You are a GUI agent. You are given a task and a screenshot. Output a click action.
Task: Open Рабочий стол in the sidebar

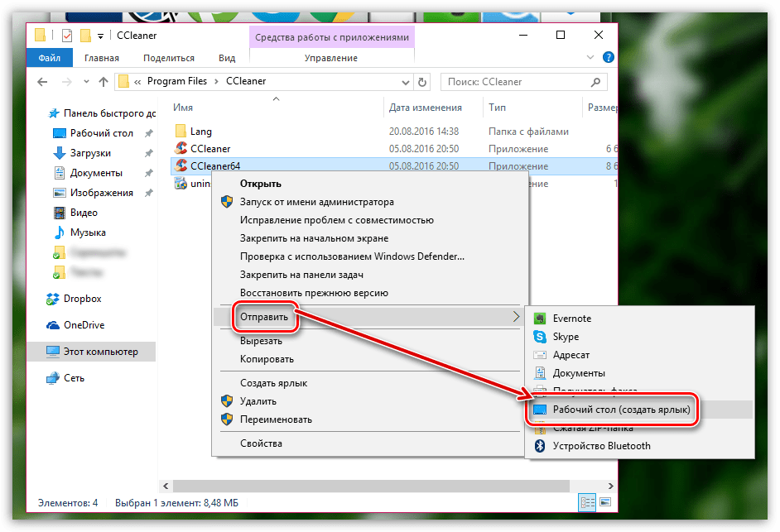(x=102, y=133)
